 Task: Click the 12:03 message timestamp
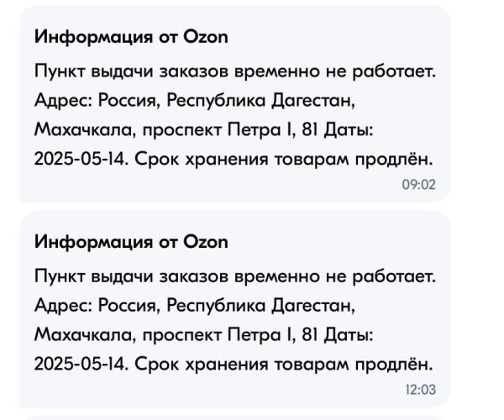421,390
